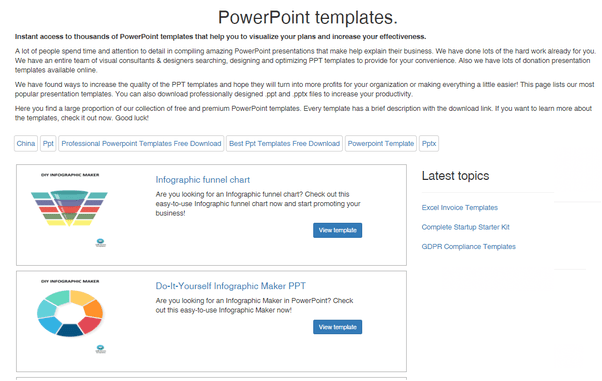Click the small logo under donut thumbnail
602x381 pixels.
click(x=101, y=349)
